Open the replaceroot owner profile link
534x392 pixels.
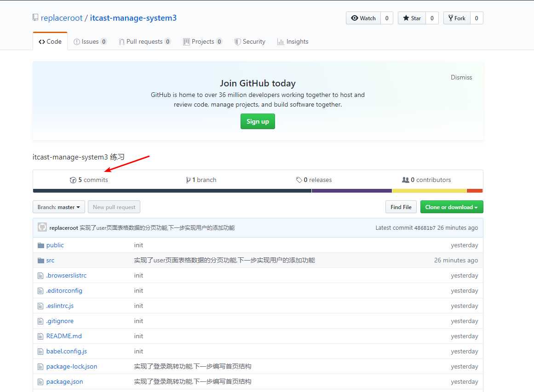pyautogui.click(x=62, y=18)
